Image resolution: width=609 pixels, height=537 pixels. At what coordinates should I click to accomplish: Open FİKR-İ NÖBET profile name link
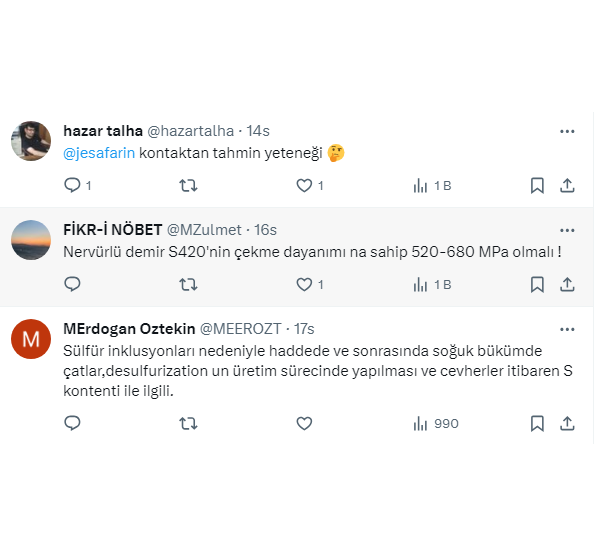(111, 230)
